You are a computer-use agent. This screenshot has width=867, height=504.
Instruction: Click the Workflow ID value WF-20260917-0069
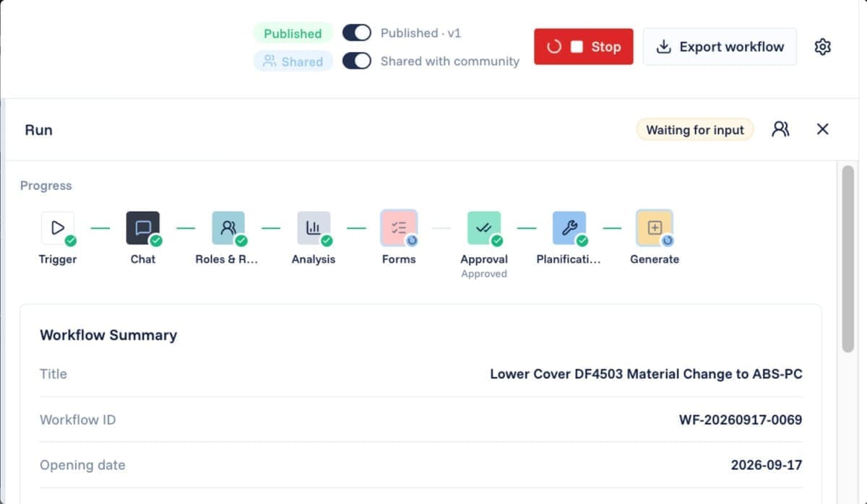tap(741, 420)
